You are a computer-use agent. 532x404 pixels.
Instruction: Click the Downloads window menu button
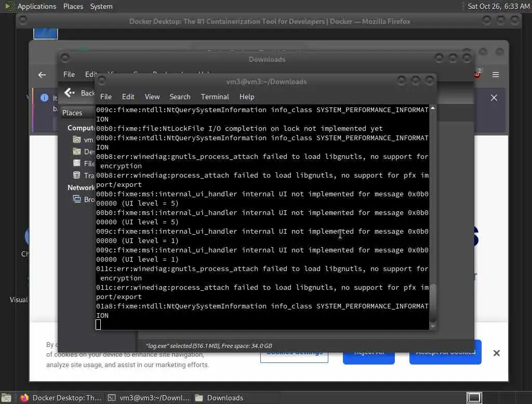pos(65,58)
